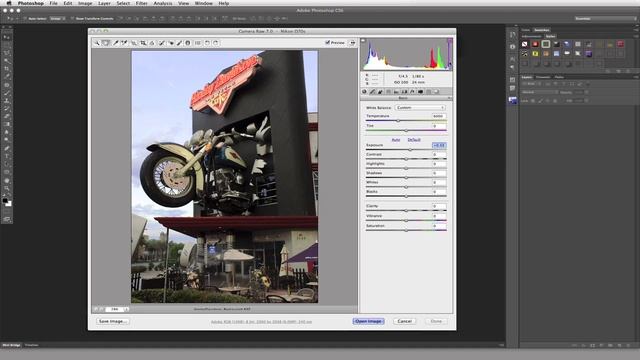Select the Camera Raw Crop tool
The image size is (640, 360).
coord(143,43)
